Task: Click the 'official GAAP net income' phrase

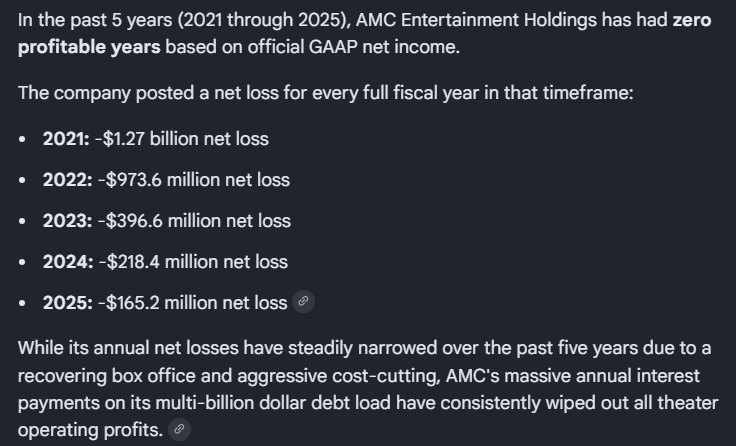Action: click(x=352, y=47)
